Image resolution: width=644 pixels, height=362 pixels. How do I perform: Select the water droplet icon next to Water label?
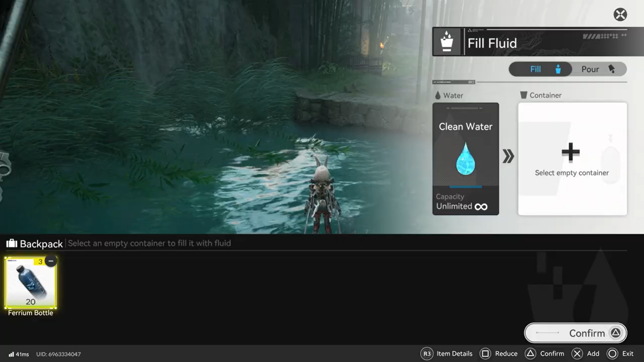(439, 95)
